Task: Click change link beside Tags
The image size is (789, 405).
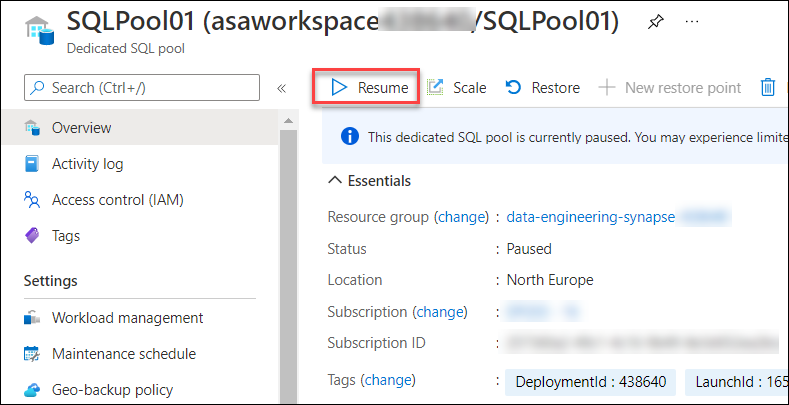Action: (x=388, y=380)
